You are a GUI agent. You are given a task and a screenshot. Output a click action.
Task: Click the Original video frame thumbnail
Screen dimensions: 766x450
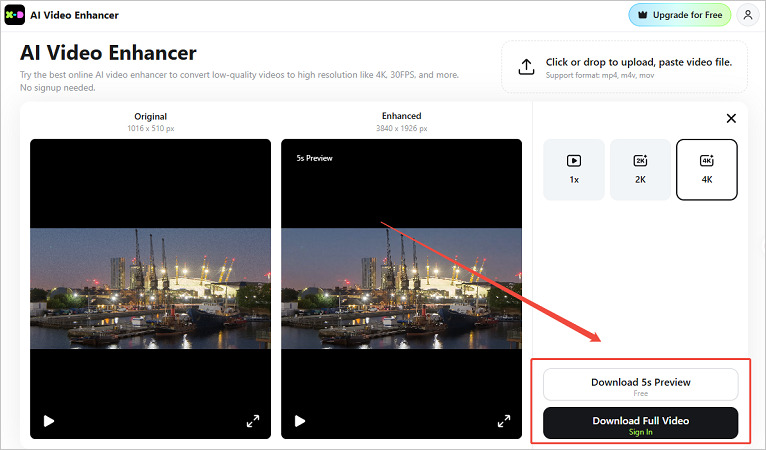150,289
